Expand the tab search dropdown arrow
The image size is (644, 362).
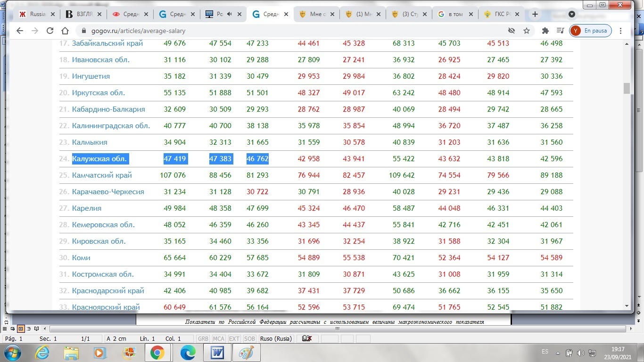pyautogui.click(x=572, y=14)
